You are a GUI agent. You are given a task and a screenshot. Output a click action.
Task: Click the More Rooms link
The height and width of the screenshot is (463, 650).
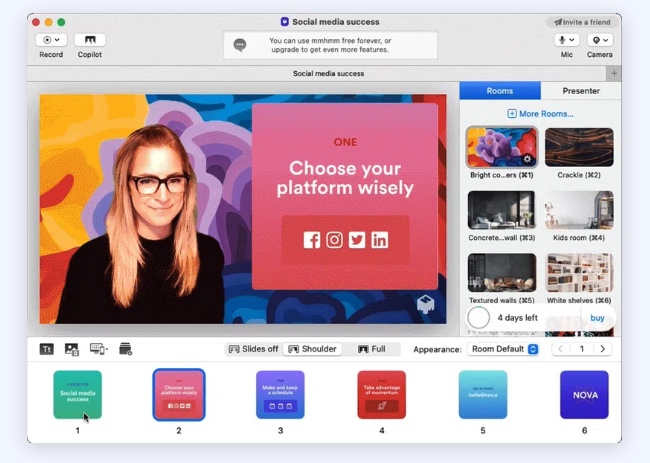point(541,114)
